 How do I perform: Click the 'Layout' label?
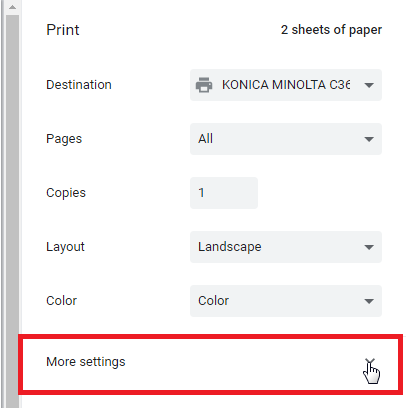click(x=65, y=247)
